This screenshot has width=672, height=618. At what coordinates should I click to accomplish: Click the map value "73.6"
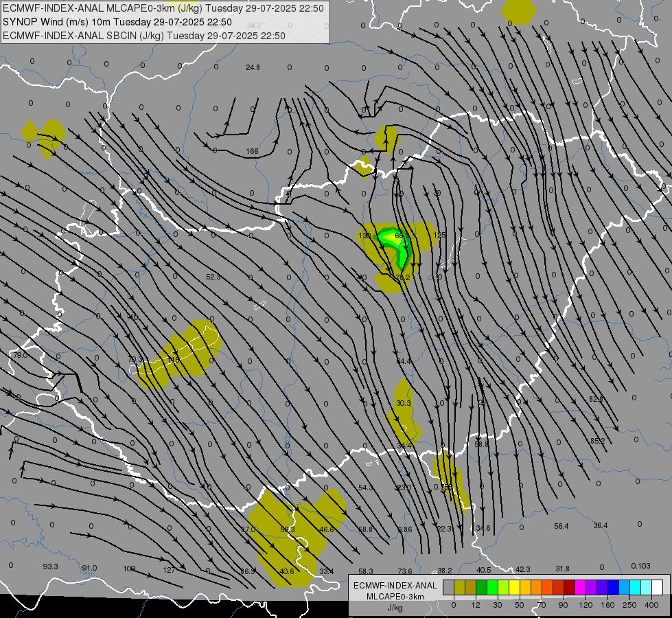click(405, 571)
